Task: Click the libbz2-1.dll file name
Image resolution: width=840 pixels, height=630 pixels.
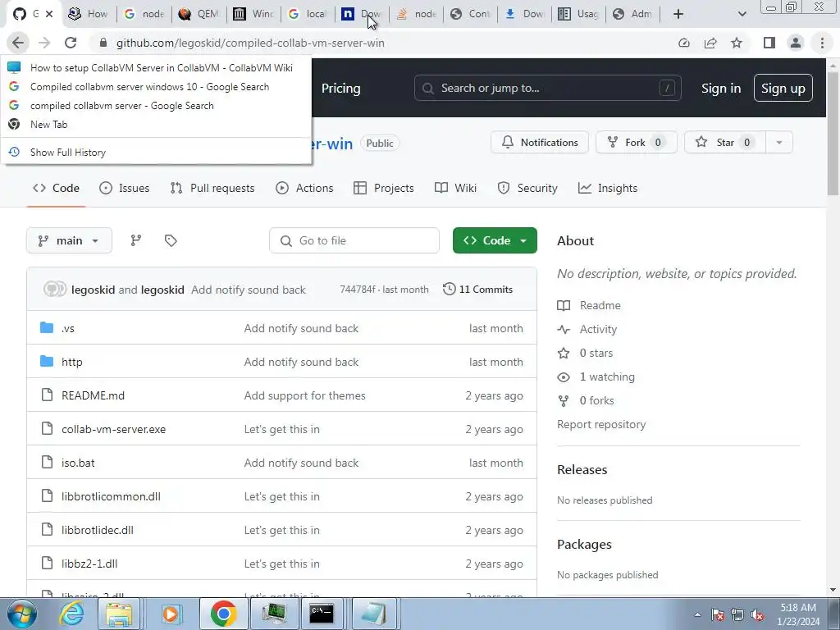Action: point(89,564)
